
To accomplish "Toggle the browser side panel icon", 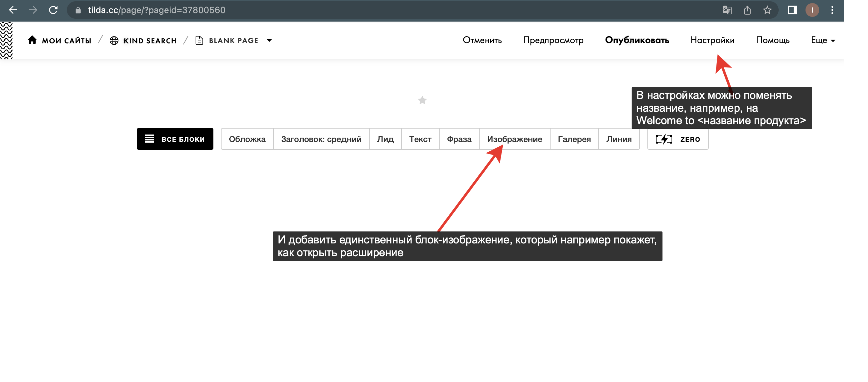I will click(x=792, y=10).
